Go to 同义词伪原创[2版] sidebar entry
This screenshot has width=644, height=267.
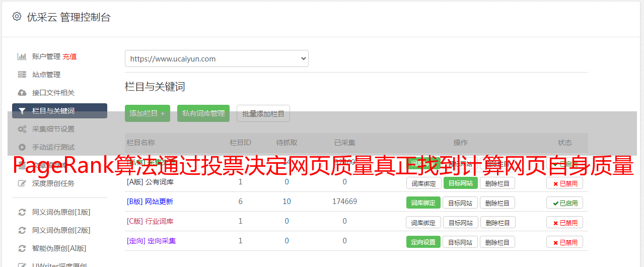(x=61, y=230)
